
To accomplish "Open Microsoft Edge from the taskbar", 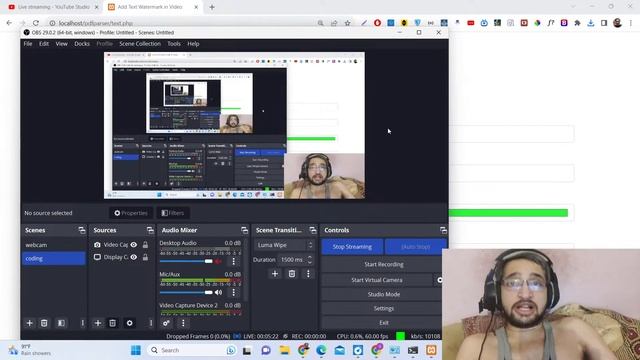I will [x=321, y=350].
